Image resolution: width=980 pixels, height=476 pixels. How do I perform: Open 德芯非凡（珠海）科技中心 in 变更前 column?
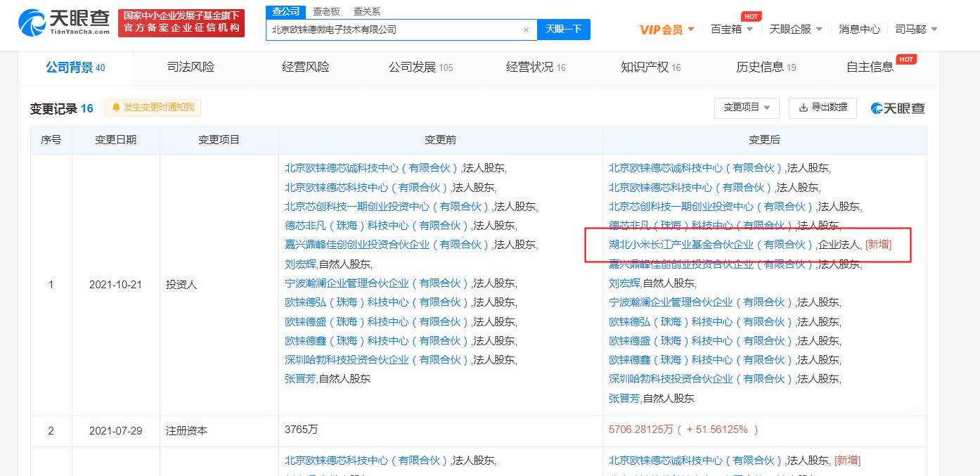(x=377, y=226)
